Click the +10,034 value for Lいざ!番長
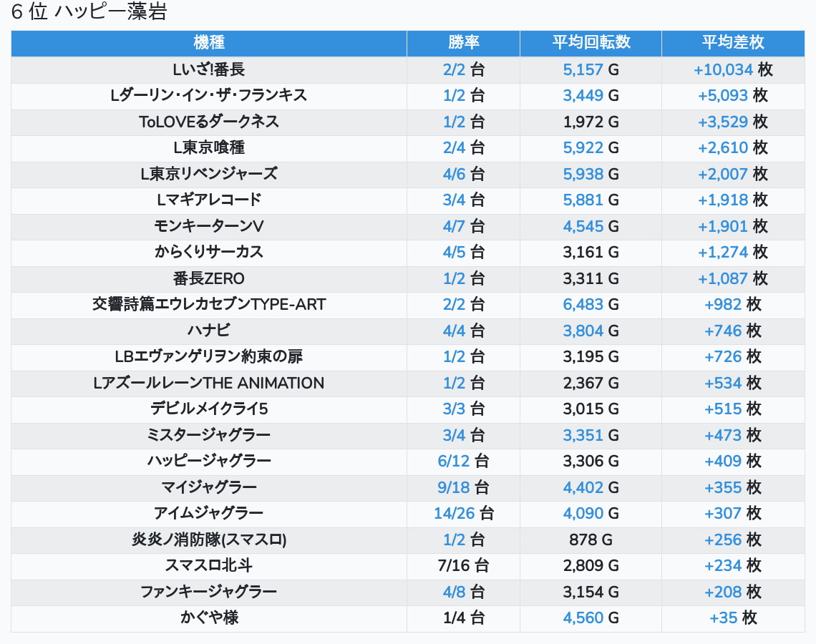This screenshot has width=816, height=644. pos(723,69)
